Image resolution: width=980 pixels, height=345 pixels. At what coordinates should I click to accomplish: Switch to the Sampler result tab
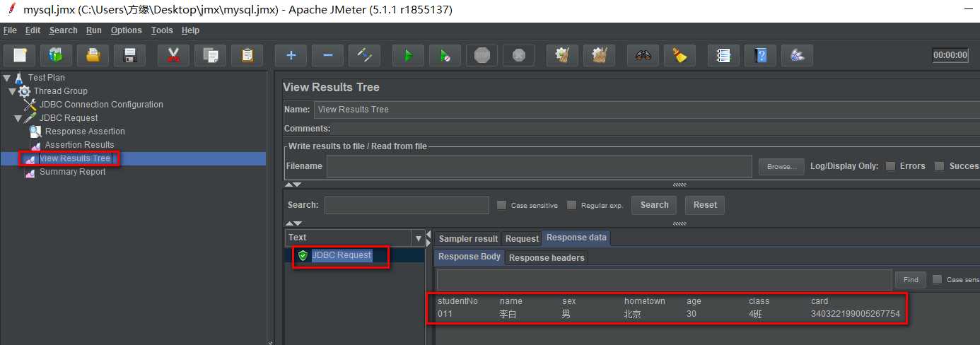click(468, 239)
